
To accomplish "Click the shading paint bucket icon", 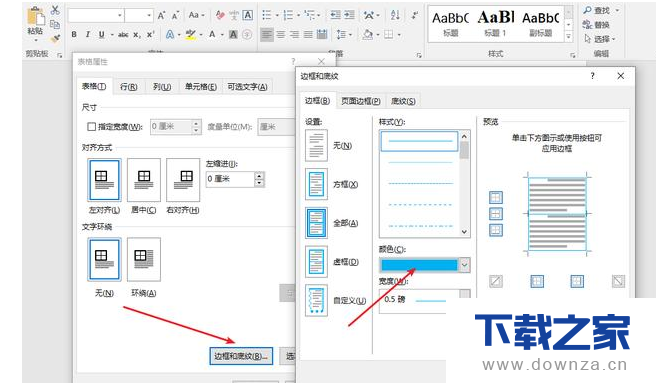I will 368,34.
